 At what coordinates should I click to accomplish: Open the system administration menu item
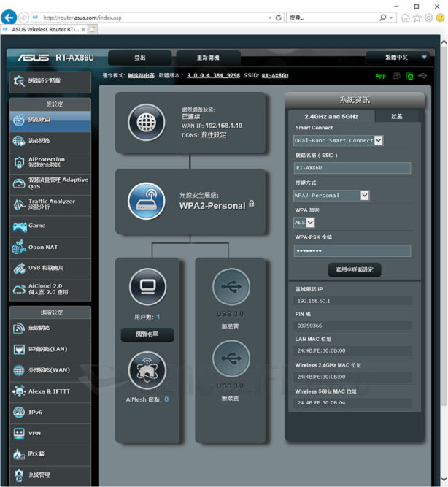(50, 475)
